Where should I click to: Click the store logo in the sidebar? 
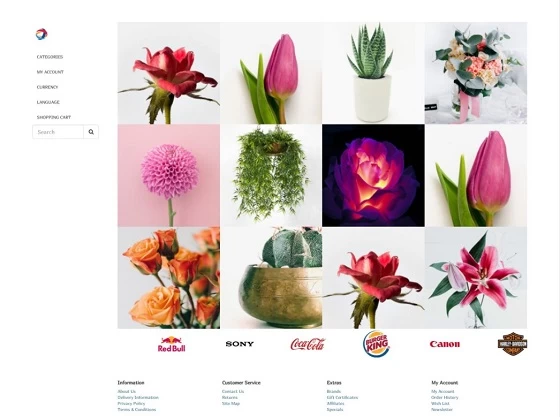point(41,34)
